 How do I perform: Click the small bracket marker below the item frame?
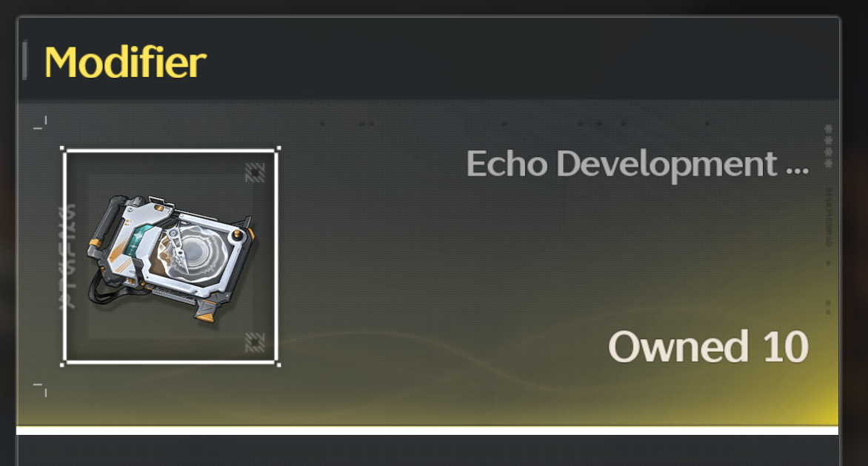(40, 390)
